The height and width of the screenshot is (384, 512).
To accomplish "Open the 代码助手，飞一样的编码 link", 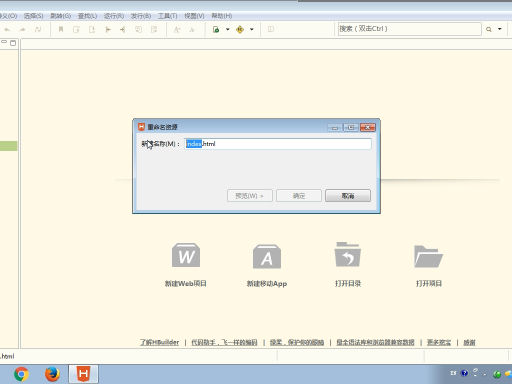I will pos(224,342).
